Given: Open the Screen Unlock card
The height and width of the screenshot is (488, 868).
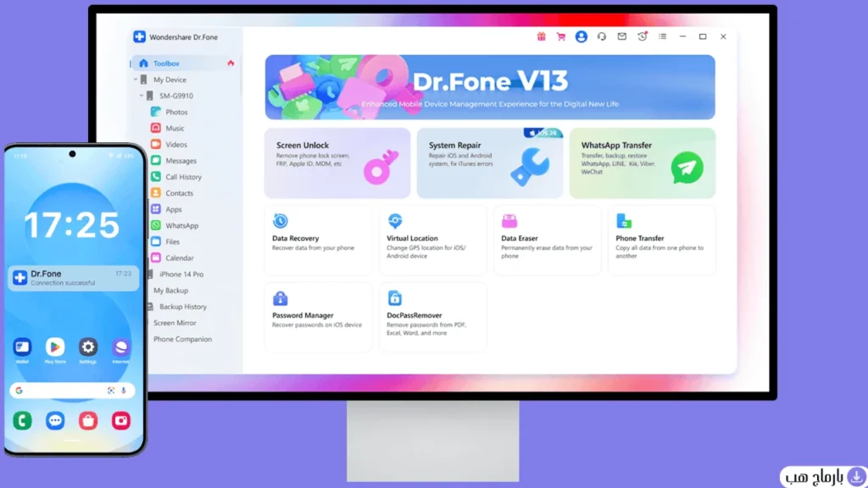Looking at the screenshot, I should click(337, 164).
